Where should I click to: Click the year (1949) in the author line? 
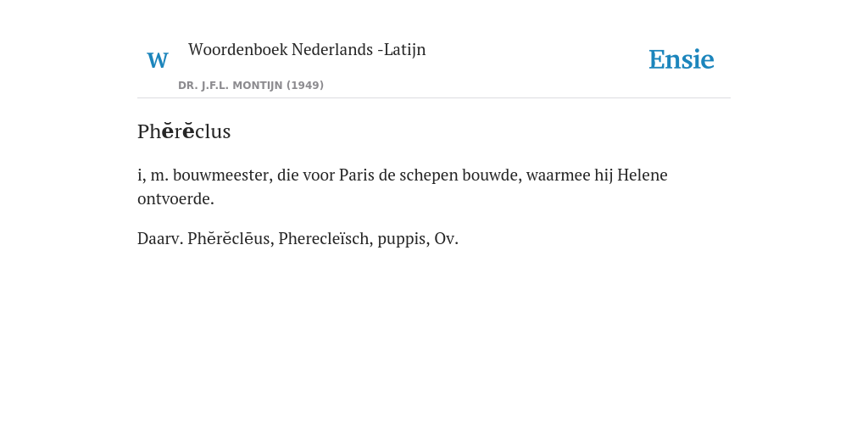coord(305,86)
